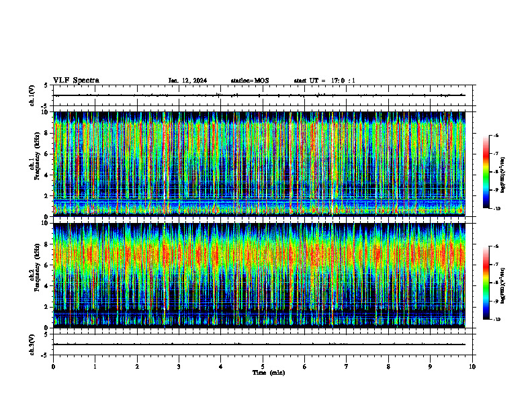Screen dimensions: 532x411
Task: Click the ch.2 colorbar log(PSD) label
Action: [x=502, y=285]
